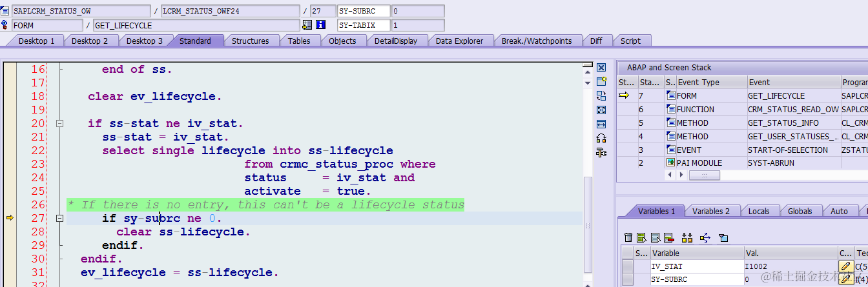Click the first green list icon in Variables toolbar

tap(641, 238)
